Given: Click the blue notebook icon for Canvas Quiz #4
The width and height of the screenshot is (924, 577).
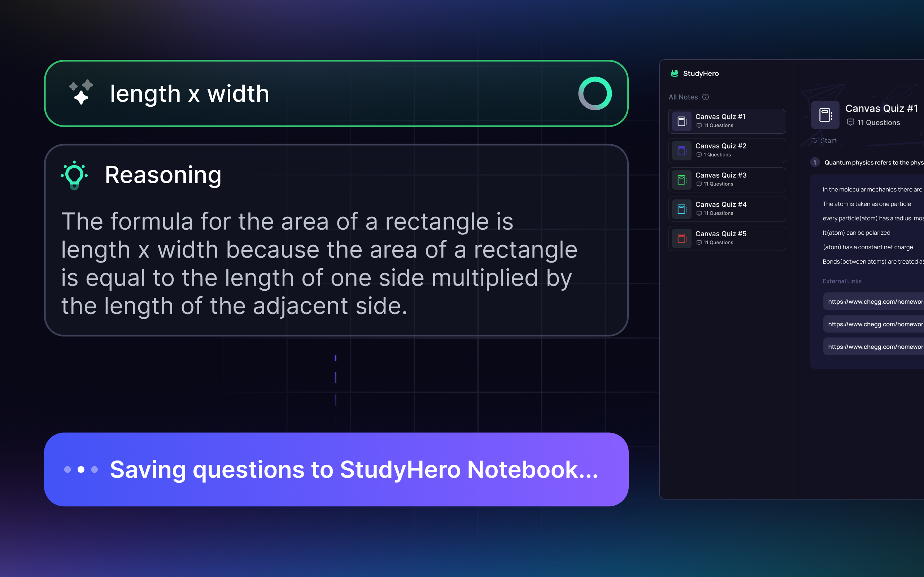Looking at the screenshot, I should [x=681, y=209].
